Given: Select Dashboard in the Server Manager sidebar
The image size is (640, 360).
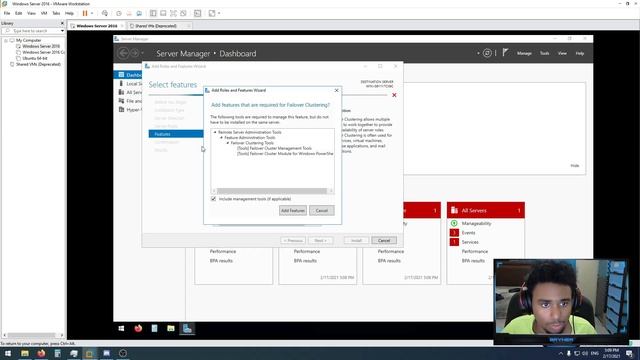Looking at the screenshot, I should (x=128, y=75).
